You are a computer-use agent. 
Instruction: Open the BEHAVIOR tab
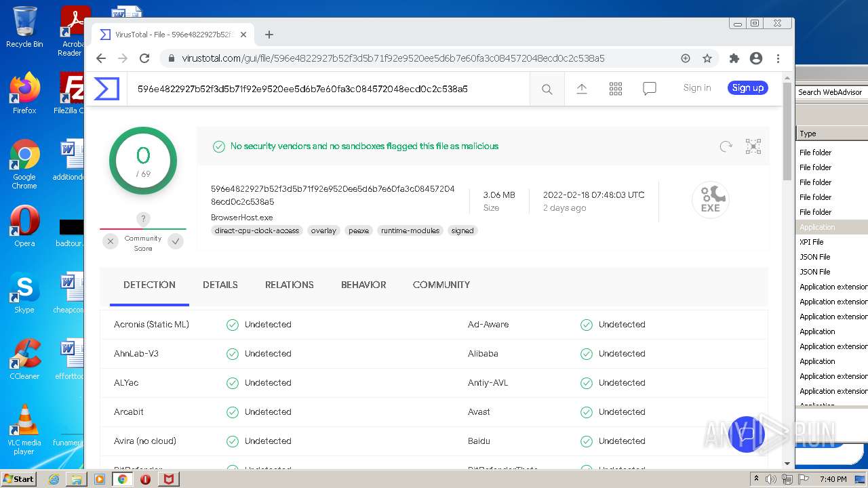(x=363, y=285)
